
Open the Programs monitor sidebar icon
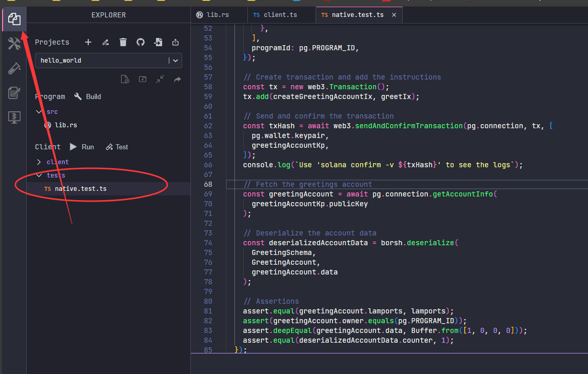pos(14,117)
